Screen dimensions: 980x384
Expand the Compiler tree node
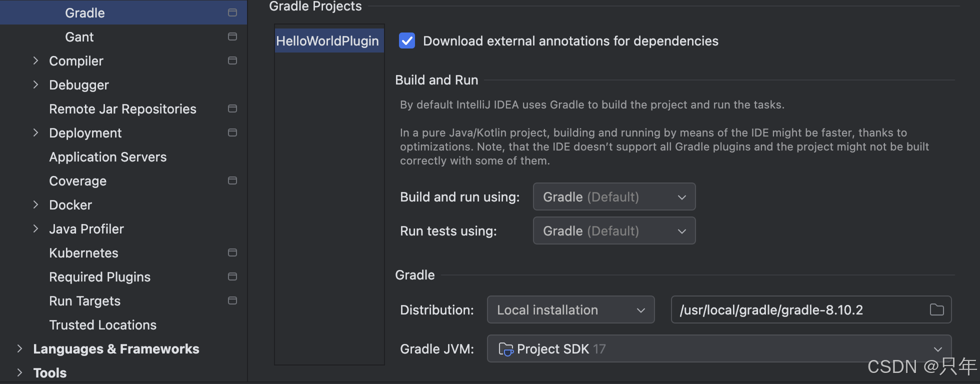[35, 60]
